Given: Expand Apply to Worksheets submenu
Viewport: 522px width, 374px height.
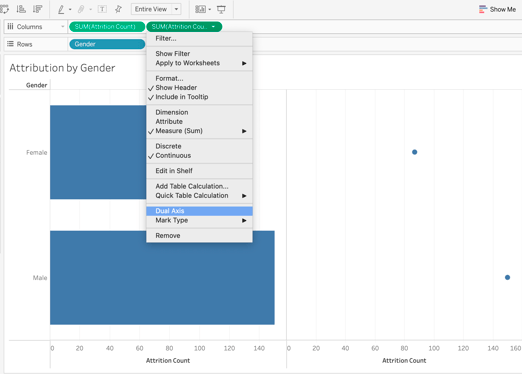Looking at the screenshot, I should click(199, 63).
